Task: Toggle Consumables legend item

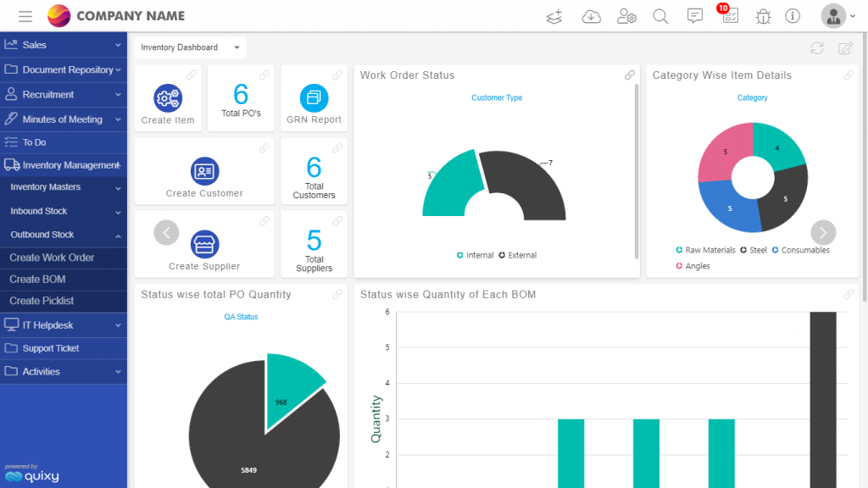Action: click(x=800, y=250)
